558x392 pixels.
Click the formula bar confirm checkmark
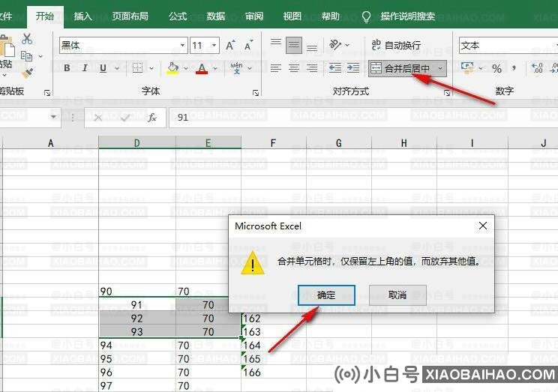pyautogui.click(x=125, y=118)
